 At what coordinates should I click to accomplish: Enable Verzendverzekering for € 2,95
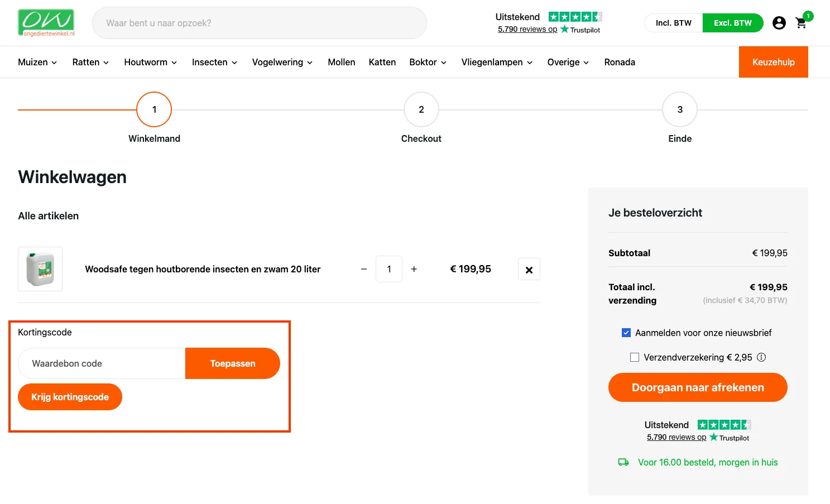point(635,357)
